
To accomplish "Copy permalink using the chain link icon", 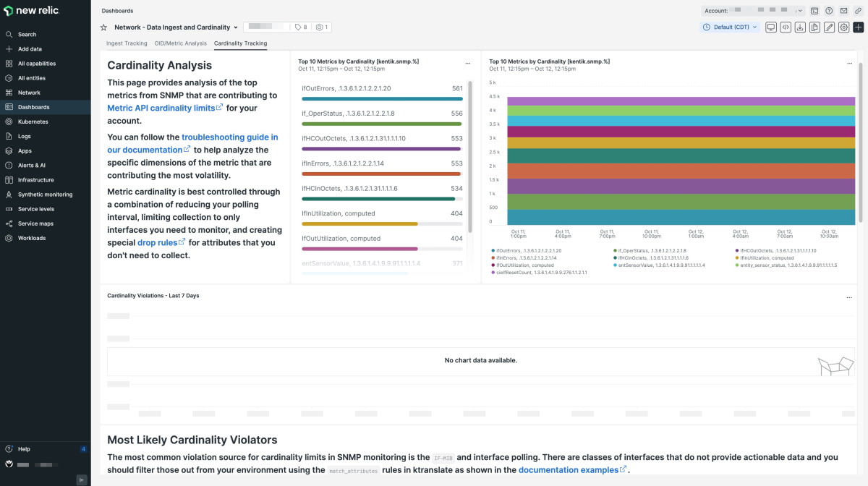I will [x=857, y=11].
